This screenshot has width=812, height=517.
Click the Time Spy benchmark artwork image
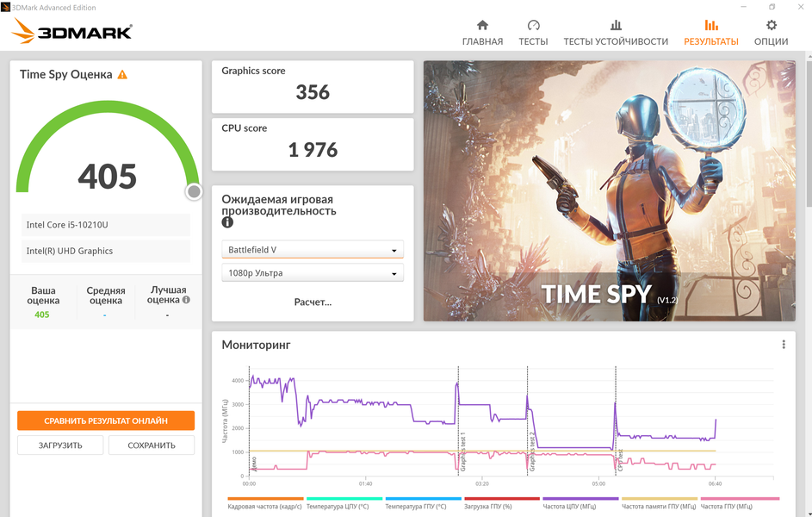tap(609, 190)
